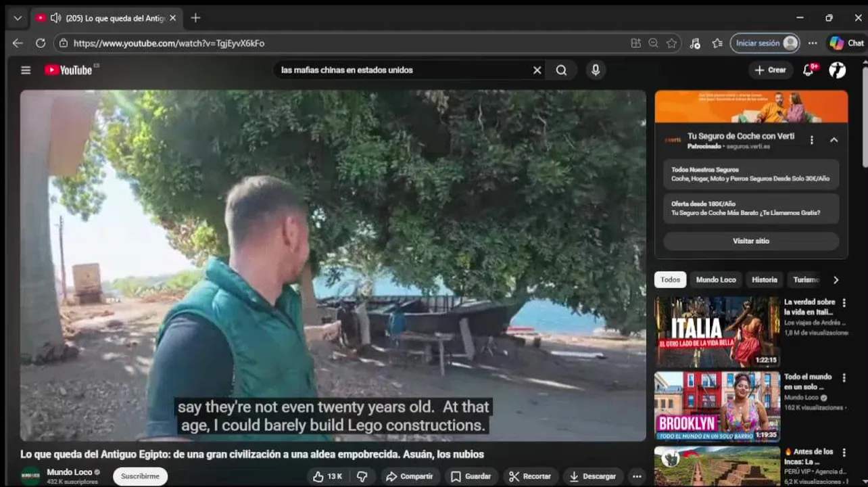Share the video with Compartir
Viewport: 868px width, 487px height.
(410, 476)
